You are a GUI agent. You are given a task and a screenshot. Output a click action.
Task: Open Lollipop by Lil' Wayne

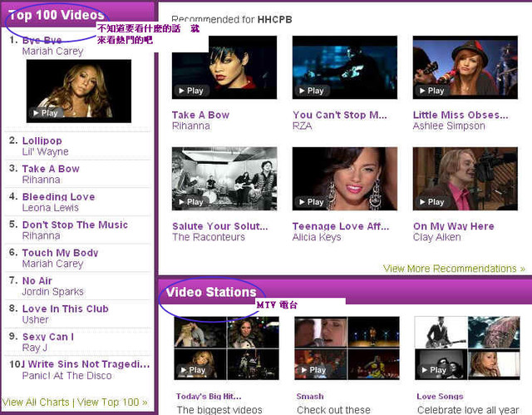(x=42, y=141)
